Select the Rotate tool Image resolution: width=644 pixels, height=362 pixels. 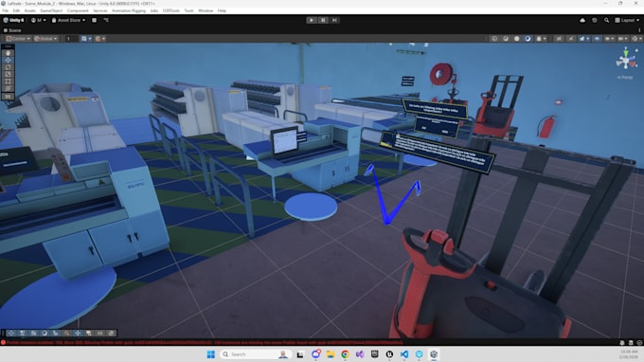point(8,67)
